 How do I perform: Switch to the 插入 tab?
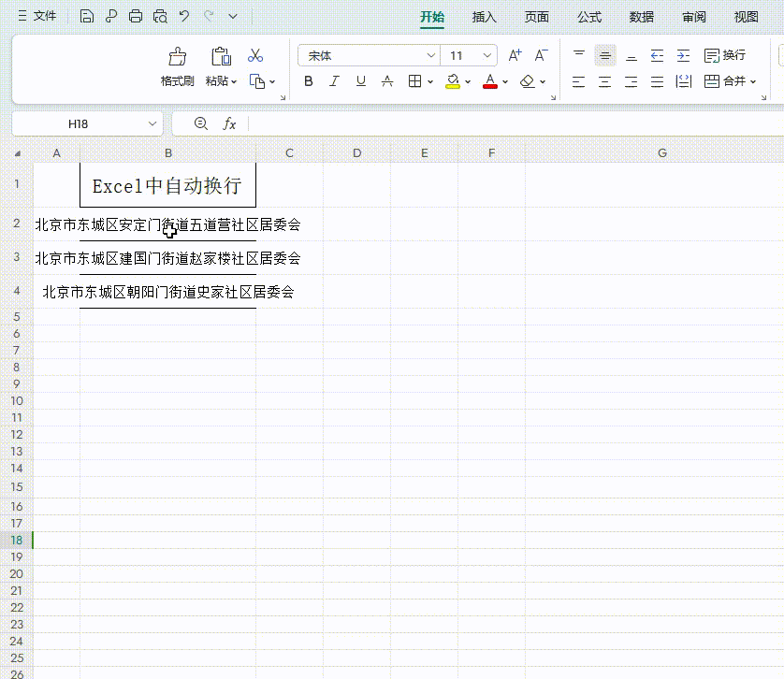pyautogui.click(x=484, y=18)
